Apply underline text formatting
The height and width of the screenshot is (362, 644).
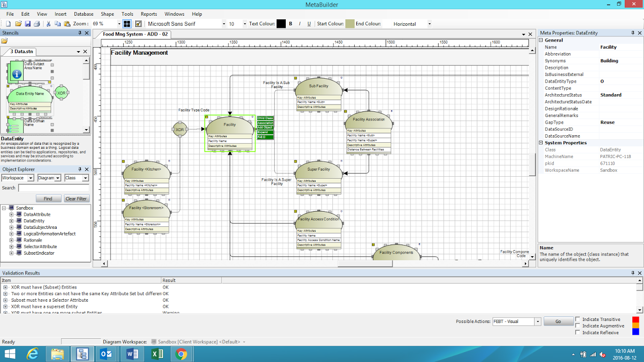309,24
